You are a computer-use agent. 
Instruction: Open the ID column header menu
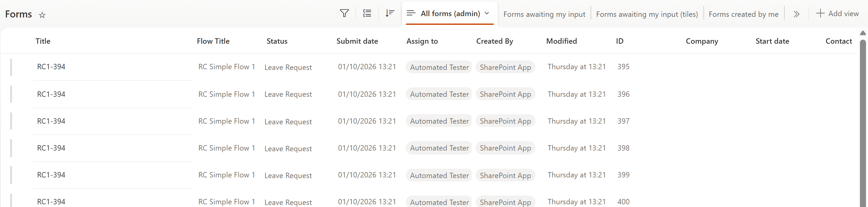tap(620, 41)
